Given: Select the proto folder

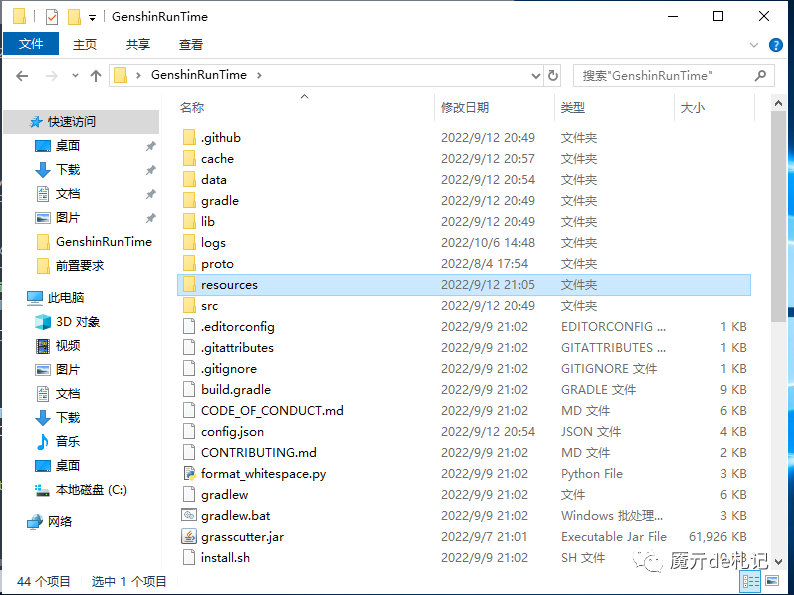Looking at the screenshot, I should 217,264.
